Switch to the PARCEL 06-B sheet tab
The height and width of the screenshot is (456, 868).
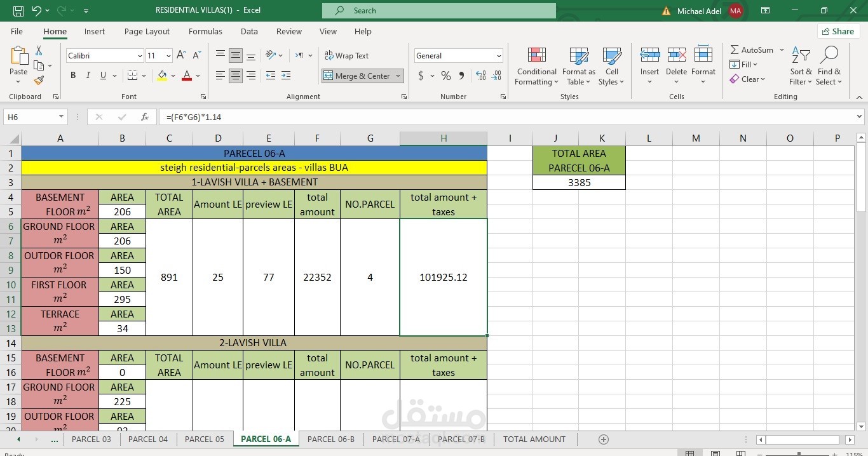(x=331, y=439)
